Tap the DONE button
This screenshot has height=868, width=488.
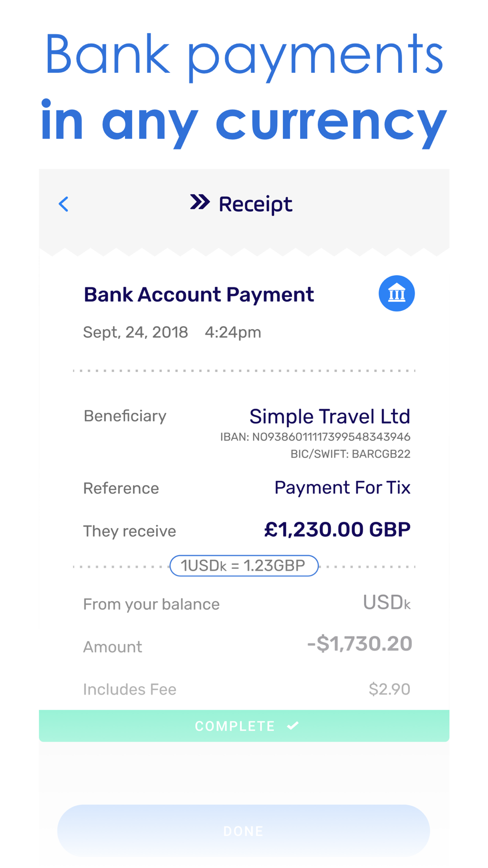click(244, 830)
